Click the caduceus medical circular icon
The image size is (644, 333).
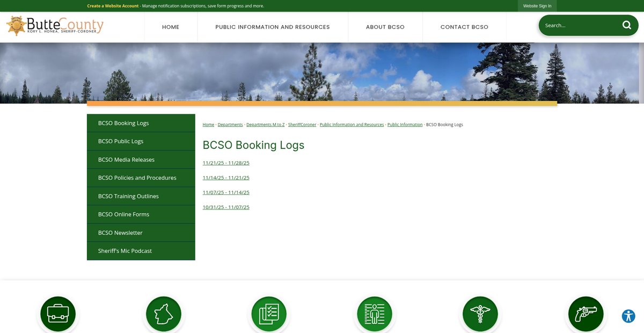click(480, 314)
